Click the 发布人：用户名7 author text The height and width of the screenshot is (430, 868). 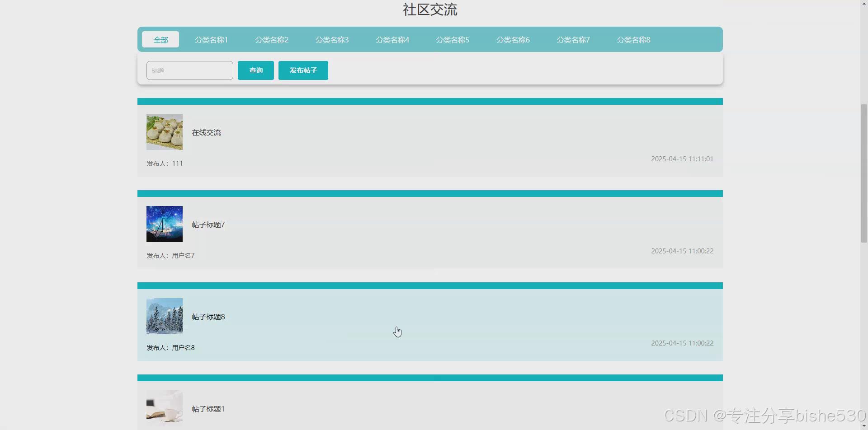point(170,256)
